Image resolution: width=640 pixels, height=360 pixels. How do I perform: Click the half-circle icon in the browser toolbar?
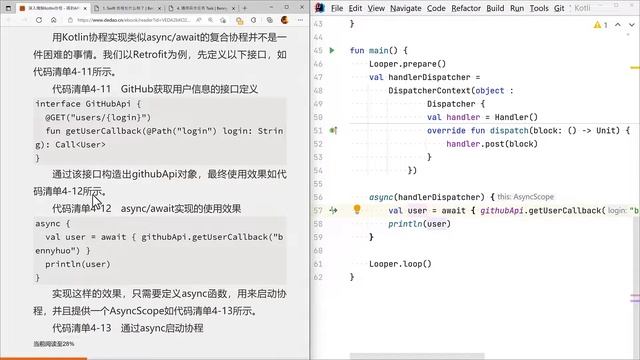[x=253, y=20]
